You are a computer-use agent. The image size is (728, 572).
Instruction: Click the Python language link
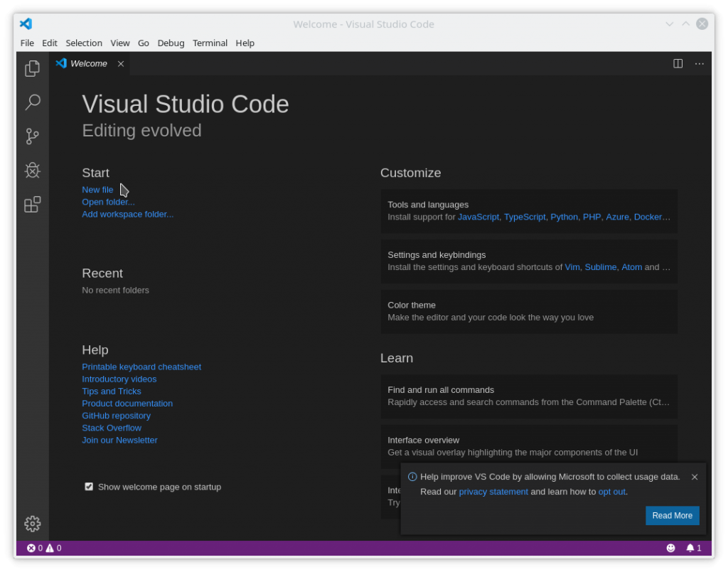pyautogui.click(x=564, y=217)
